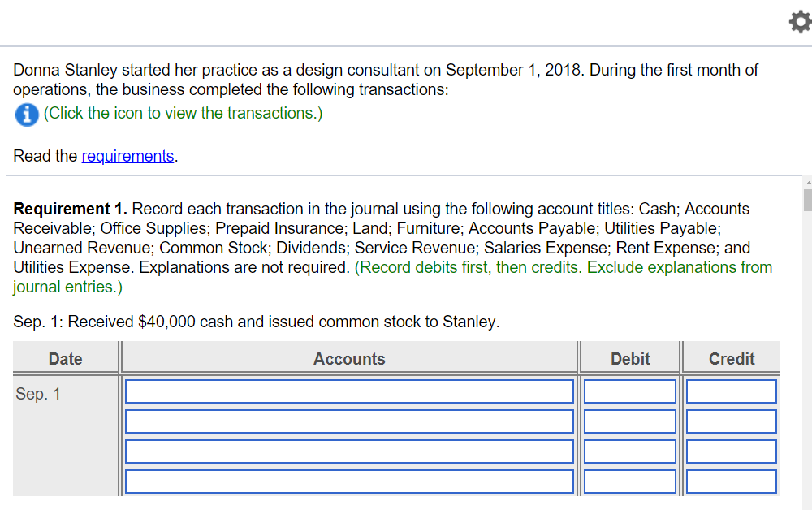Click the first Credit amount field
Viewport: 812px width, 510px height.
[x=731, y=391]
